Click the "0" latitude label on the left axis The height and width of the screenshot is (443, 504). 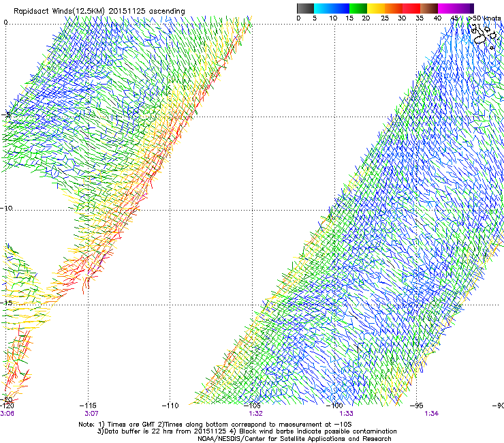pyautogui.click(x=5, y=22)
